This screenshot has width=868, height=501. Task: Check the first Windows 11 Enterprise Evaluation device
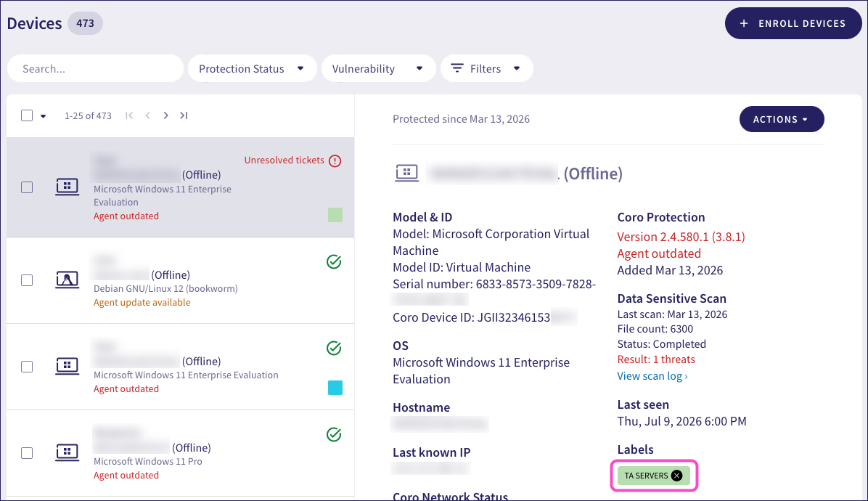coord(27,187)
